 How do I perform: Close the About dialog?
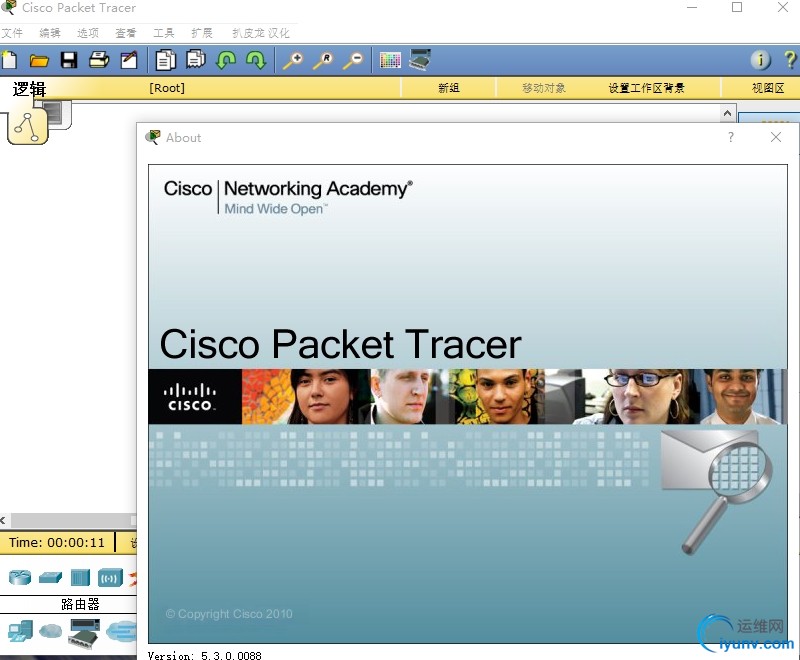click(776, 137)
